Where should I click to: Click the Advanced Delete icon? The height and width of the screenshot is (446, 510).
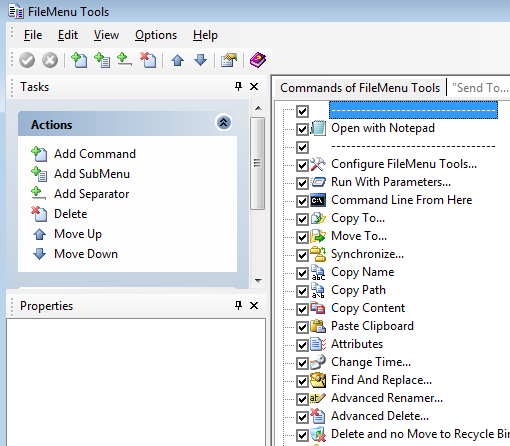[318, 416]
